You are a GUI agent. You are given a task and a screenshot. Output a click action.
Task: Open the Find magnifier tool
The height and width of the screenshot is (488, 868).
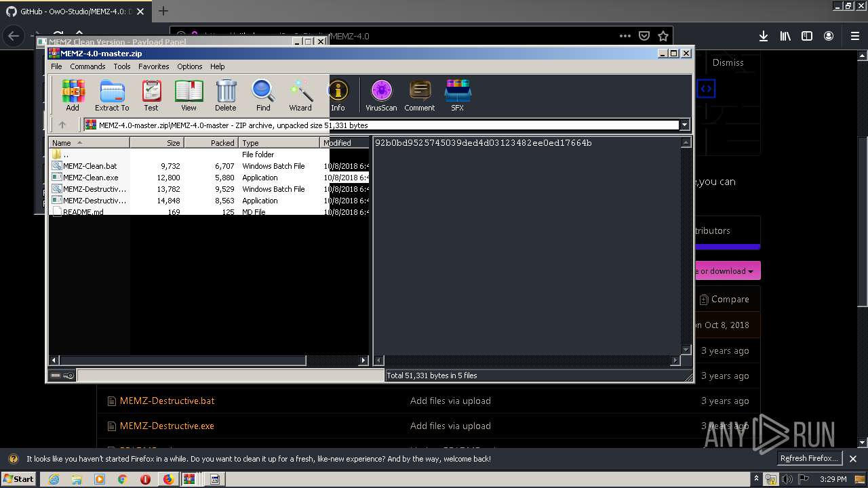pyautogui.click(x=263, y=95)
